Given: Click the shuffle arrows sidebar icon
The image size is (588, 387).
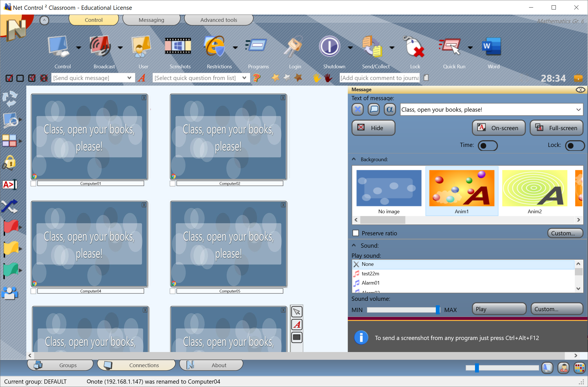Looking at the screenshot, I should pyautogui.click(x=10, y=206).
